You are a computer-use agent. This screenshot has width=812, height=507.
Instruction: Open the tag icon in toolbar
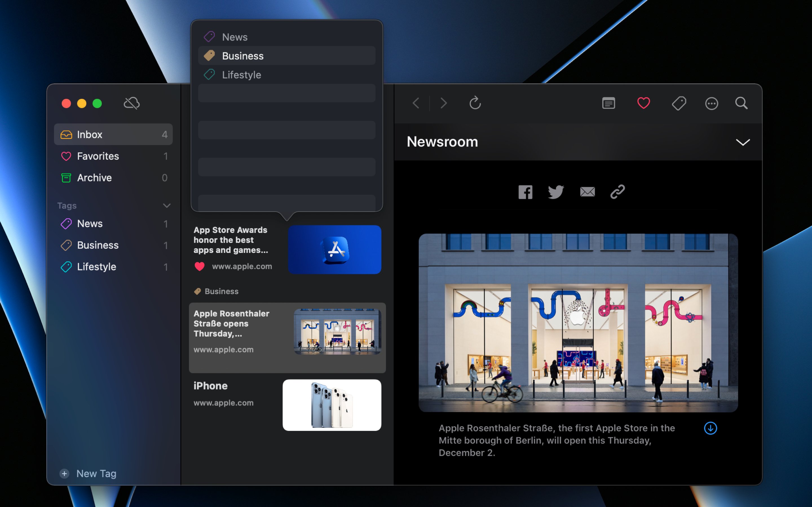(x=679, y=103)
